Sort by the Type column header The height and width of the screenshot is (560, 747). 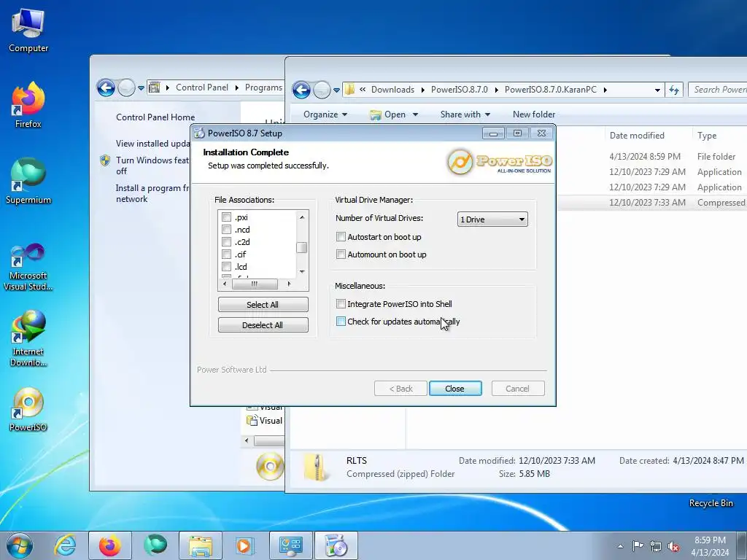tap(719, 135)
